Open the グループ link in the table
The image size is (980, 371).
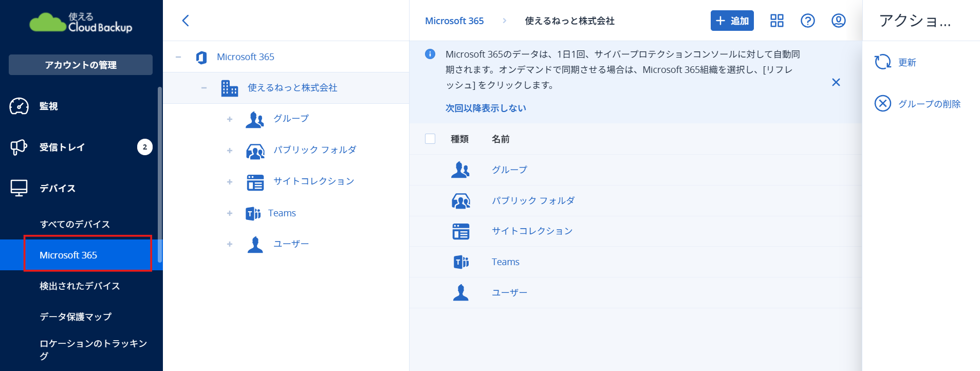pyautogui.click(x=509, y=170)
